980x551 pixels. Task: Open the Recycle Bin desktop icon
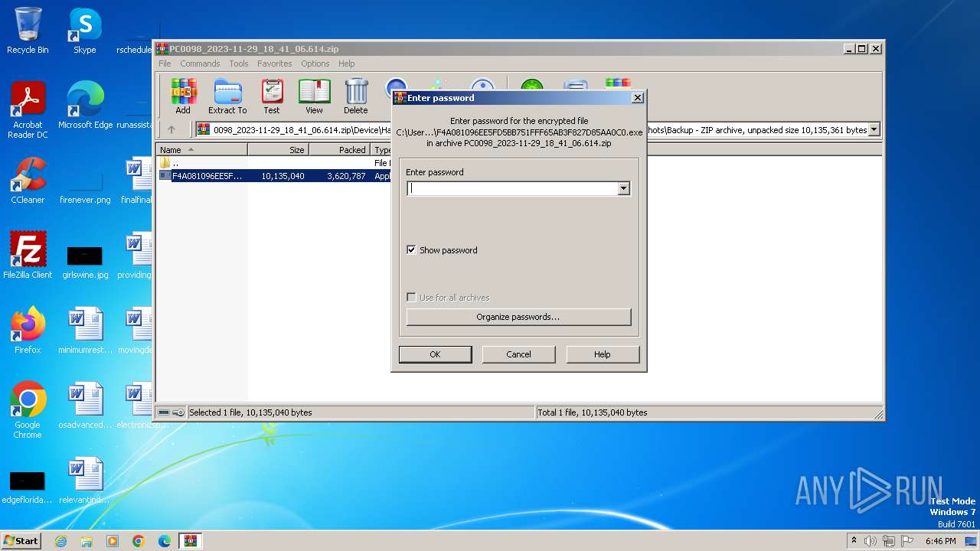tap(28, 31)
